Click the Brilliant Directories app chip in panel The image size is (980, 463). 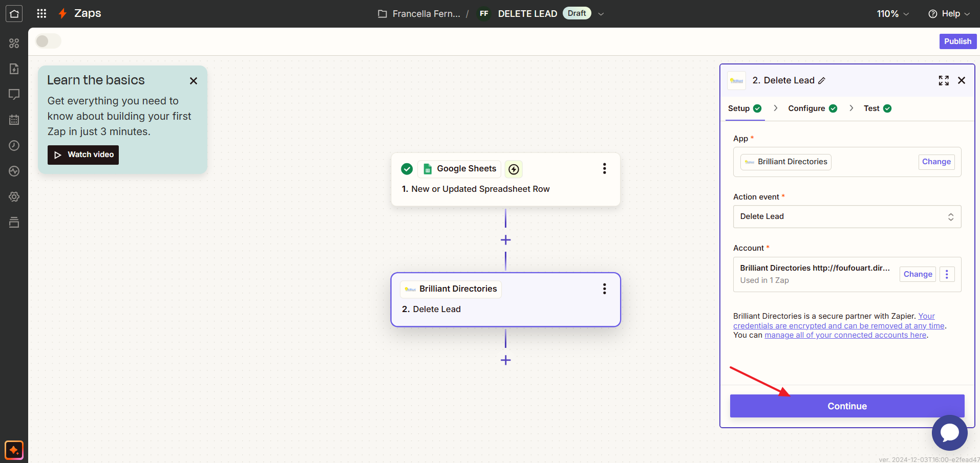tap(785, 162)
